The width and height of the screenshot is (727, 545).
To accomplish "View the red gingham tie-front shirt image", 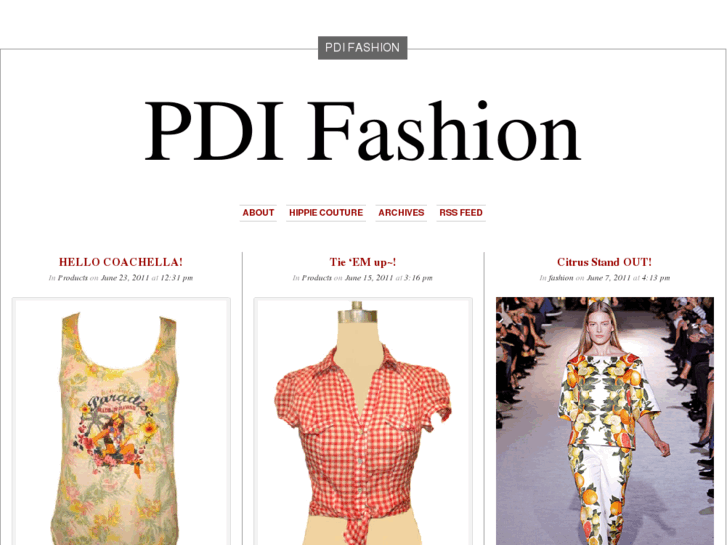I will pos(363,421).
